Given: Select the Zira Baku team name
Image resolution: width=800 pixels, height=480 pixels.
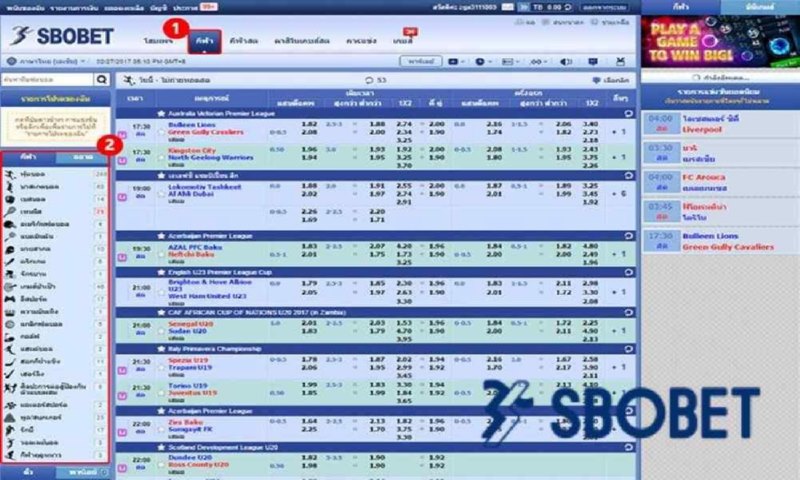Looking at the screenshot, I should (186, 422).
